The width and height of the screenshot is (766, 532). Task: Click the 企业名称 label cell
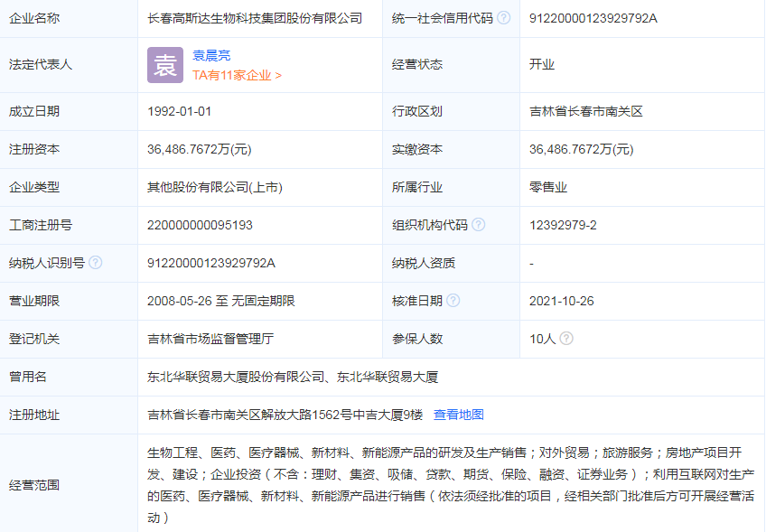[69, 19]
